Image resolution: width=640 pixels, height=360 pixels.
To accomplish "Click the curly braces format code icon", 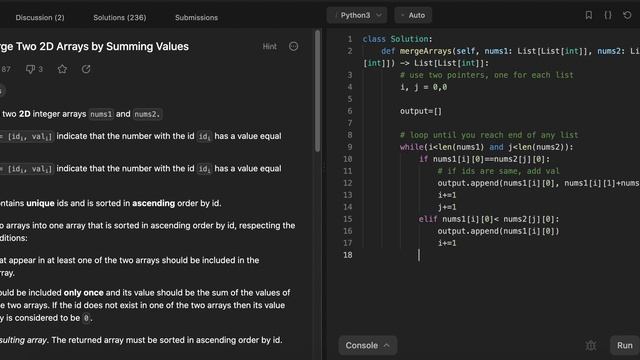I will point(608,15).
